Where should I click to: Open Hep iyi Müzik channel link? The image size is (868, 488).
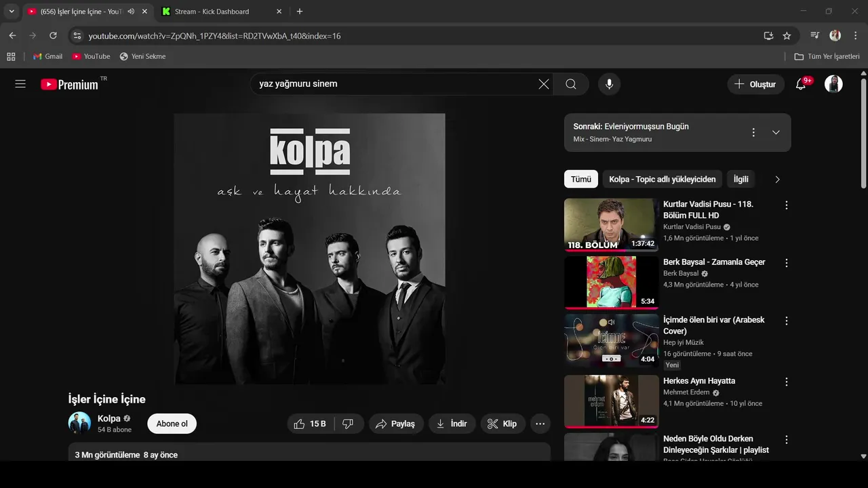click(684, 342)
